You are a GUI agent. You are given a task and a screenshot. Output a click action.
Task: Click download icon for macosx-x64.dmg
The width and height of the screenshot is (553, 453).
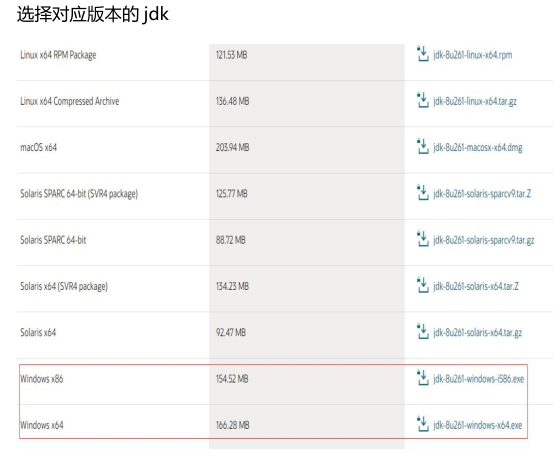point(423,146)
